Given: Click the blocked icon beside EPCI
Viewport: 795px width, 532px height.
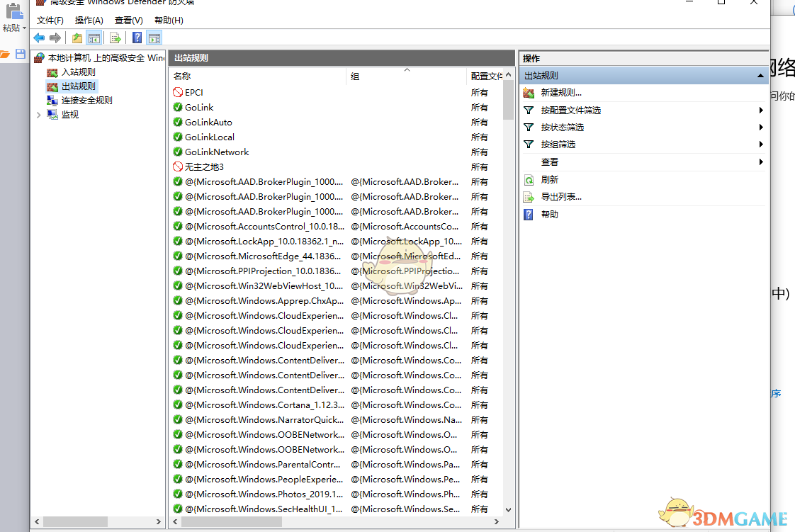Looking at the screenshot, I should pyautogui.click(x=178, y=92).
